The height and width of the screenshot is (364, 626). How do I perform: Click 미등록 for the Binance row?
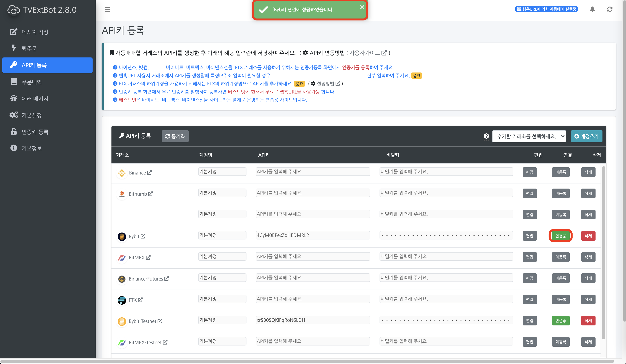tap(561, 172)
